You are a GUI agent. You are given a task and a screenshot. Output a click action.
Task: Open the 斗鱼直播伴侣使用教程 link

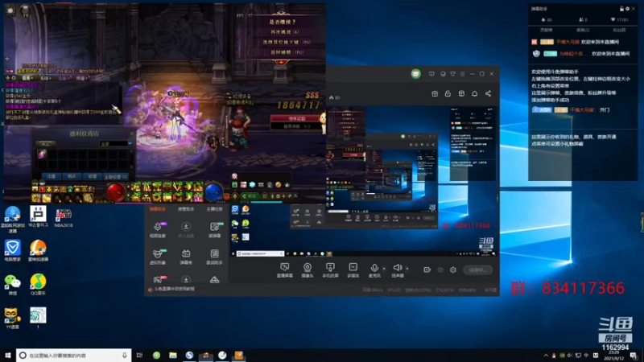pyautogui.click(x=174, y=289)
